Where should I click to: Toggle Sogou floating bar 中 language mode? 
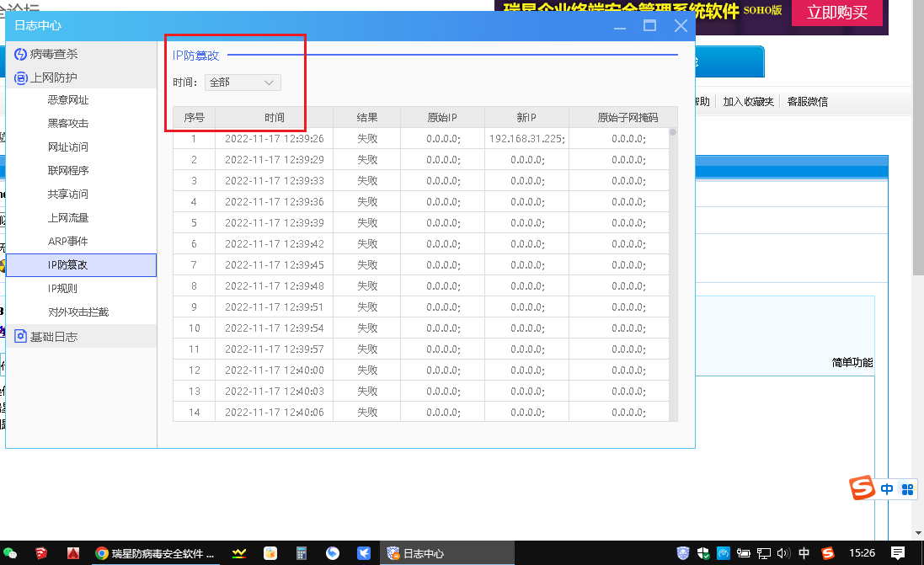click(x=887, y=489)
